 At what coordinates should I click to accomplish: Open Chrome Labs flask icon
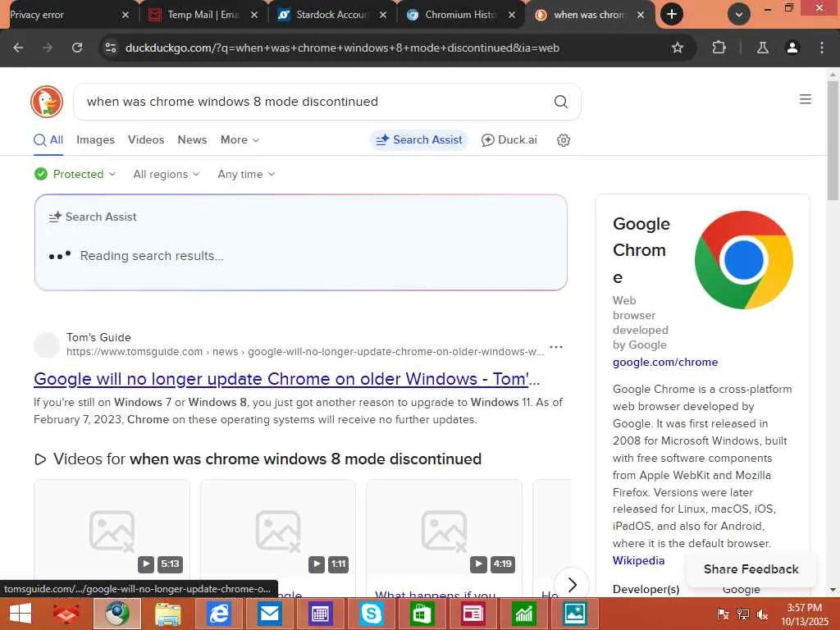pyautogui.click(x=762, y=48)
